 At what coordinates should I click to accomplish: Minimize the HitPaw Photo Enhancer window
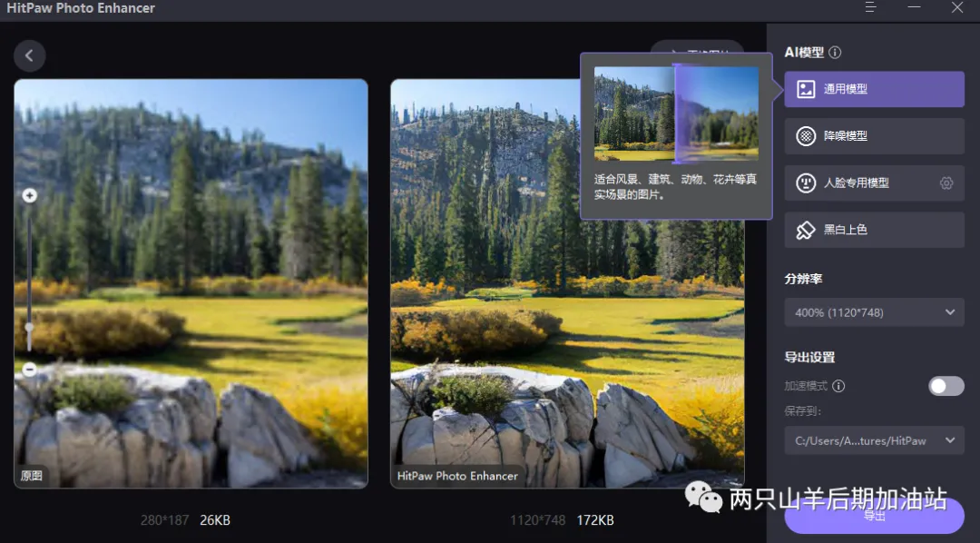tap(914, 7)
